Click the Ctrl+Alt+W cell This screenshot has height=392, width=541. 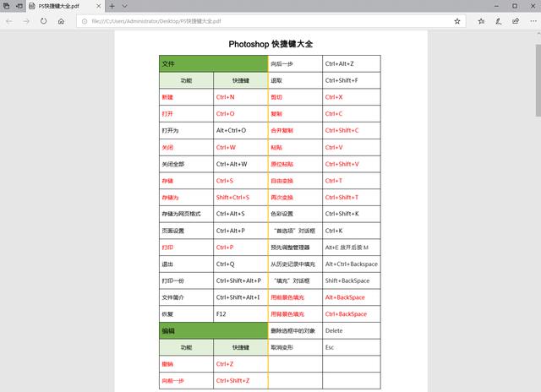240,164
